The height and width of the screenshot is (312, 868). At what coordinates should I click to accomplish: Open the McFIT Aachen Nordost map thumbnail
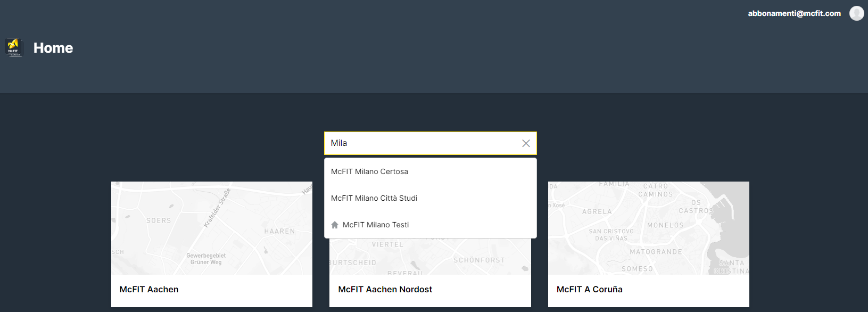(x=430, y=257)
